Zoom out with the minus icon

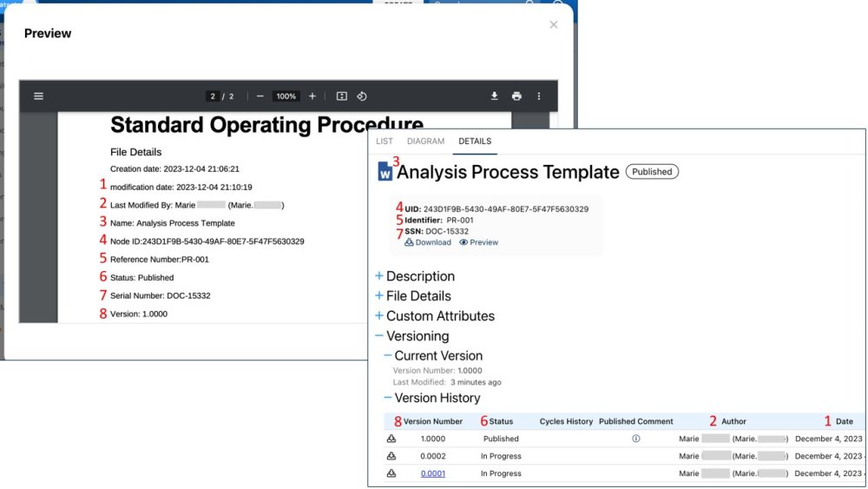tap(260, 96)
